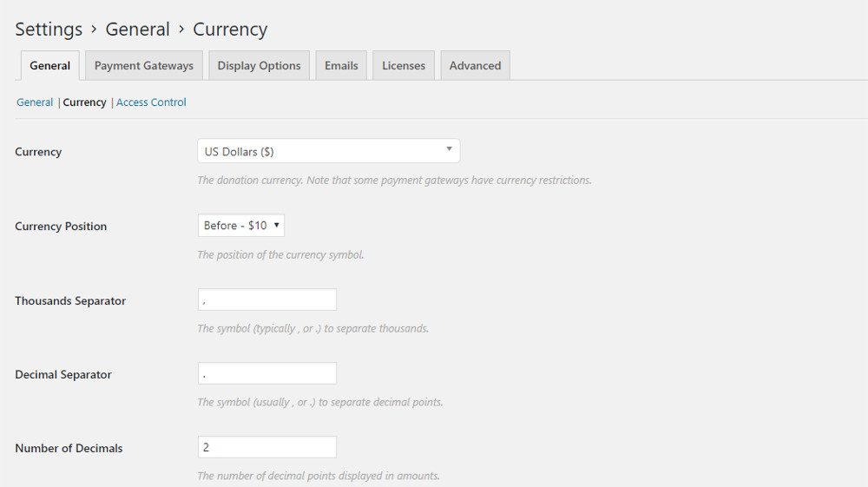The image size is (868, 487).
Task: Click the 'Number of Decimals' field label
Action: point(69,449)
